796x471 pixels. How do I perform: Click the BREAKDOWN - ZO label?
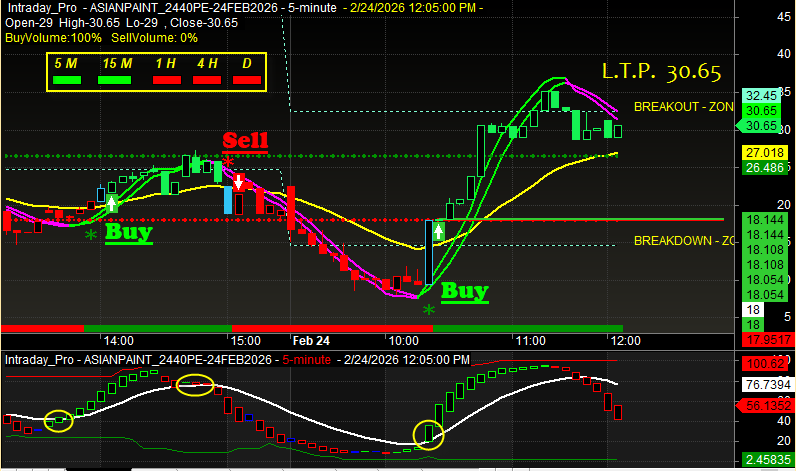(684, 241)
